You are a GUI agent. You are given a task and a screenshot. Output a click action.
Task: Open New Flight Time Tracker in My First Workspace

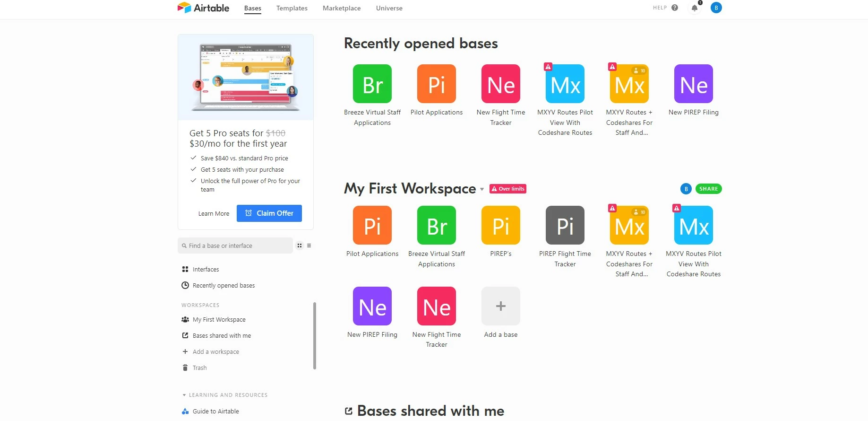(437, 306)
